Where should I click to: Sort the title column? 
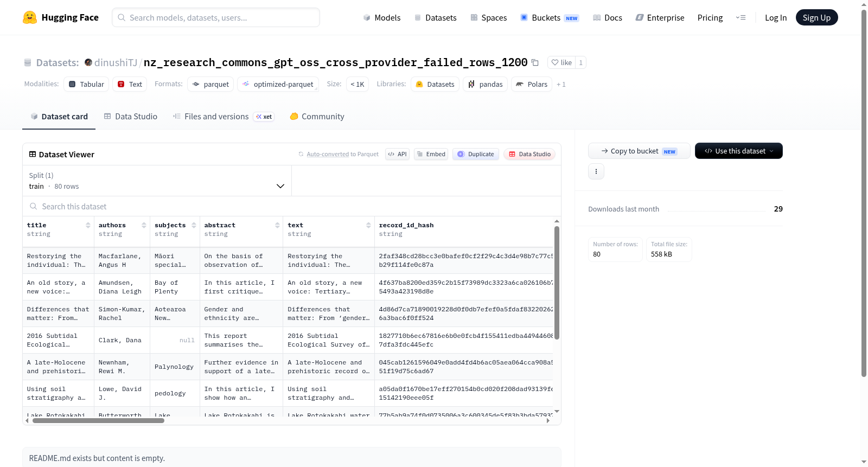[x=88, y=225]
